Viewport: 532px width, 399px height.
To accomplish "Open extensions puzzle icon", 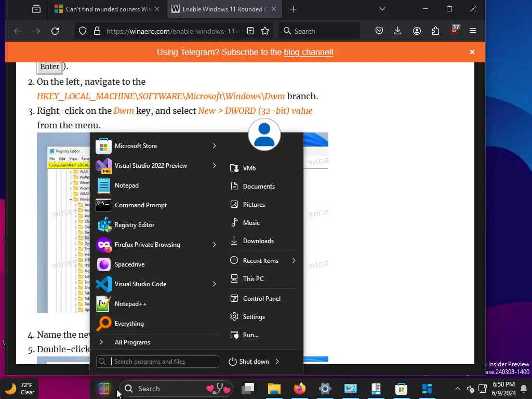I will [x=436, y=31].
